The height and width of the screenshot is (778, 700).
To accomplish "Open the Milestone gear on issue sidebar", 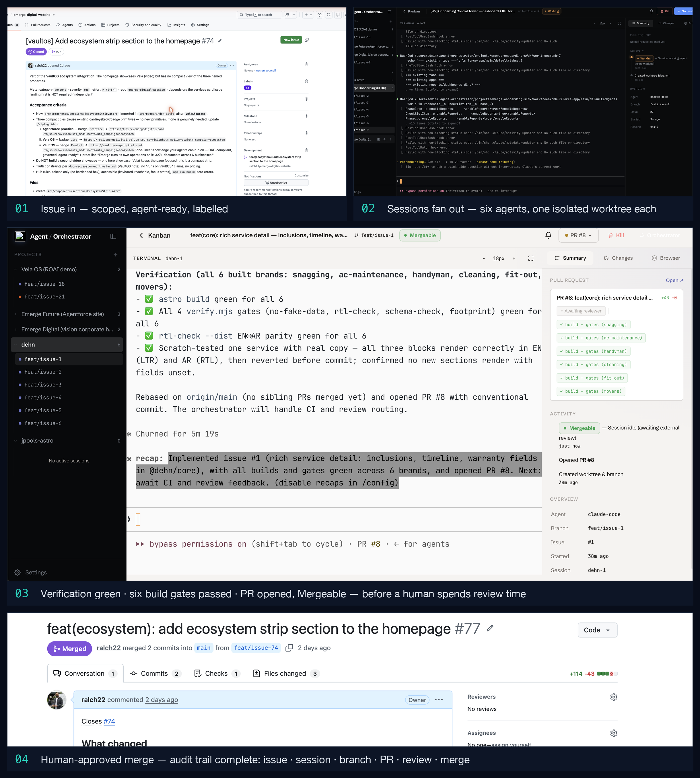I will pyautogui.click(x=306, y=116).
